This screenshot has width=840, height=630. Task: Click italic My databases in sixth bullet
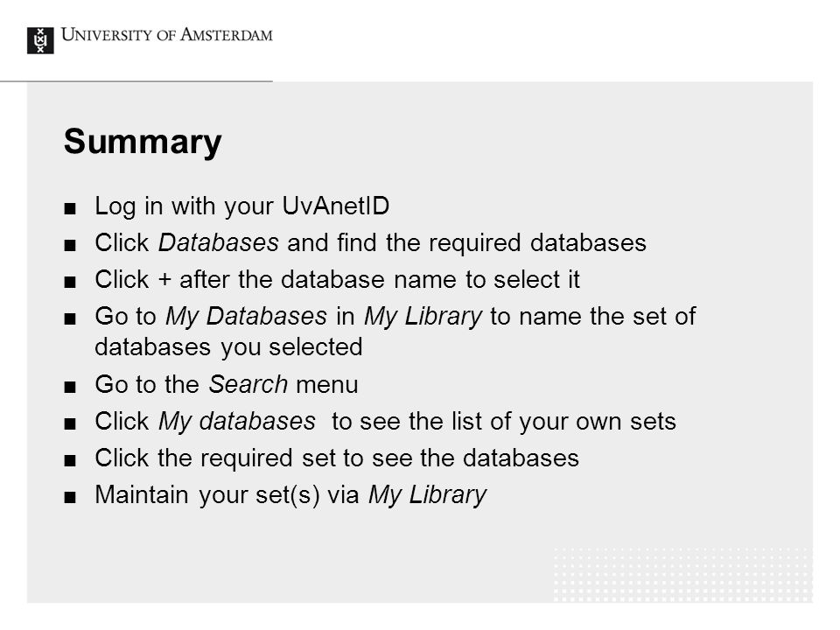click(x=237, y=422)
